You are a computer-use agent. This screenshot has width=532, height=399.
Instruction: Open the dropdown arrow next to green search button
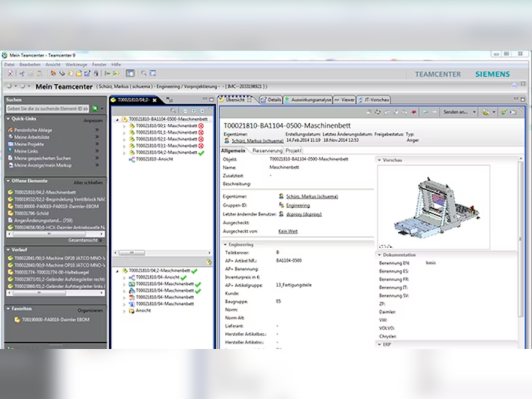(x=102, y=109)
